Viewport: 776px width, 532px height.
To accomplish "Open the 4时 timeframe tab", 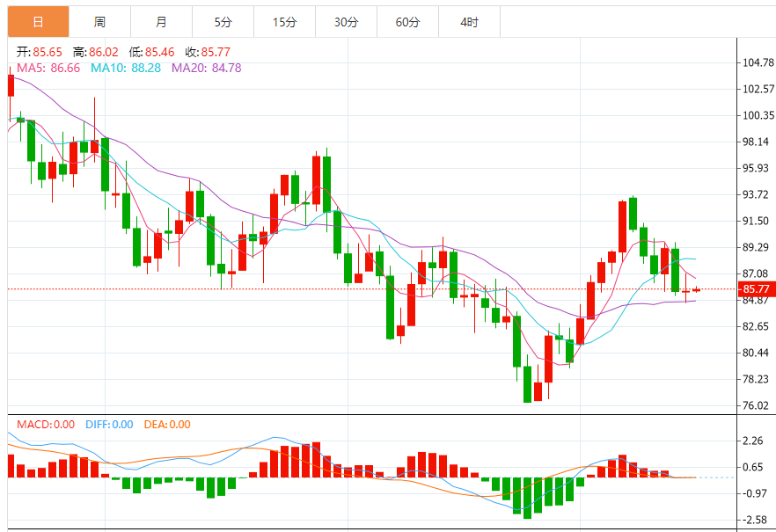I will point(469,22).
